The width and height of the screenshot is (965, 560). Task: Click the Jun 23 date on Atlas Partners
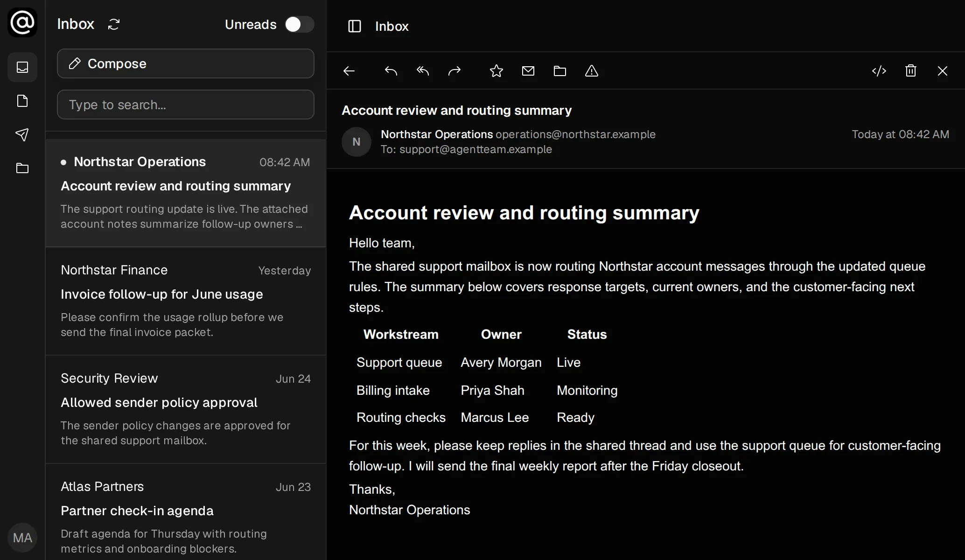point(293,487)
